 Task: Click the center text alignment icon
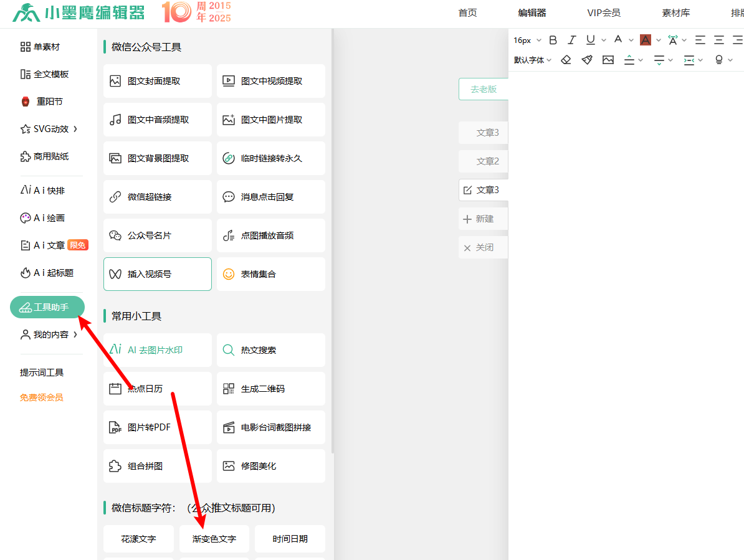(x=719, y=40)
